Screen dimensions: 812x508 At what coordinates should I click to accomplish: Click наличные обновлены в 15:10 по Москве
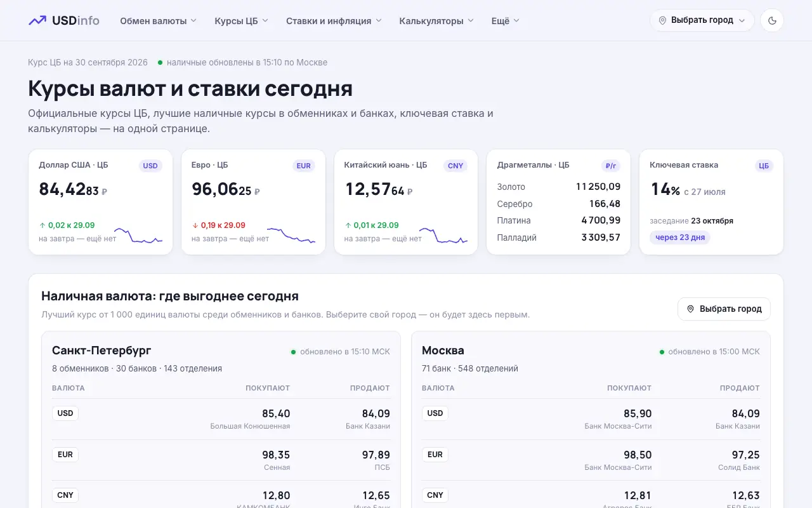[x=242, y=62]
